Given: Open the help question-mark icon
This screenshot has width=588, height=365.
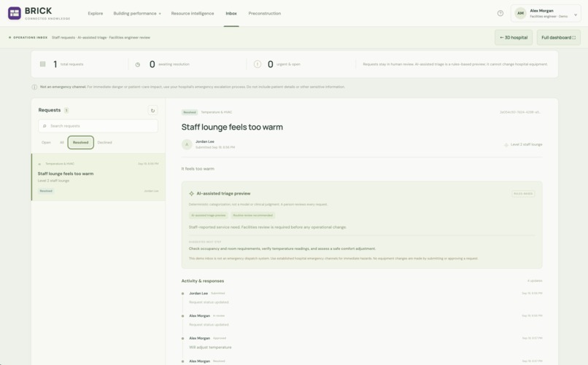Looking at the screenshot, I should click(x=500, y=13).
